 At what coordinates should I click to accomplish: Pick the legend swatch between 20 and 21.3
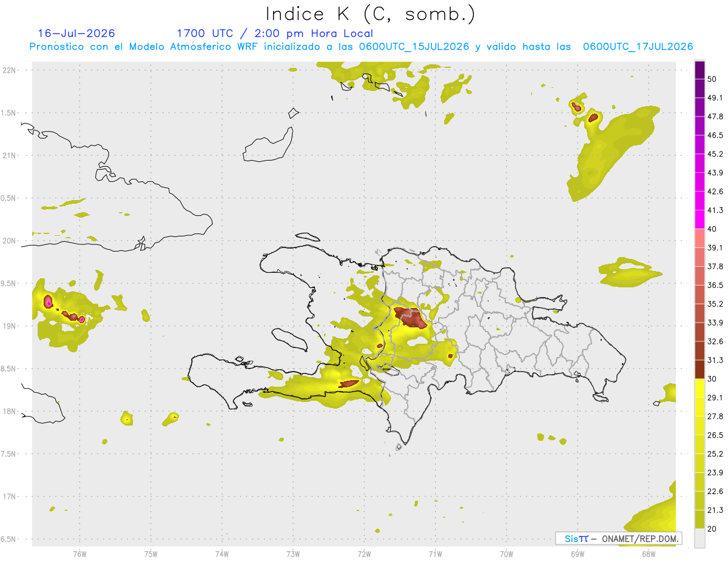coord(699,520)
